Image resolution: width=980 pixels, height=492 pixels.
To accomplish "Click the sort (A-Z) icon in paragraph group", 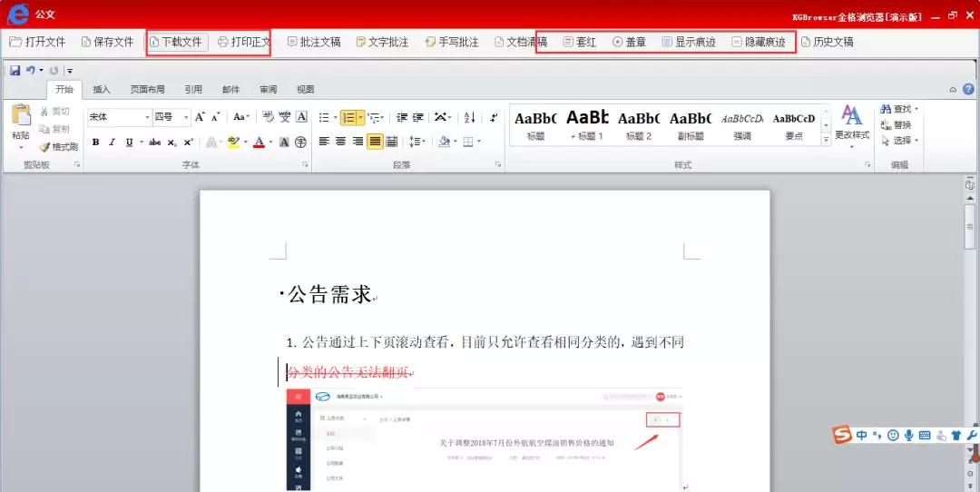I will click(x=469, y=117).
